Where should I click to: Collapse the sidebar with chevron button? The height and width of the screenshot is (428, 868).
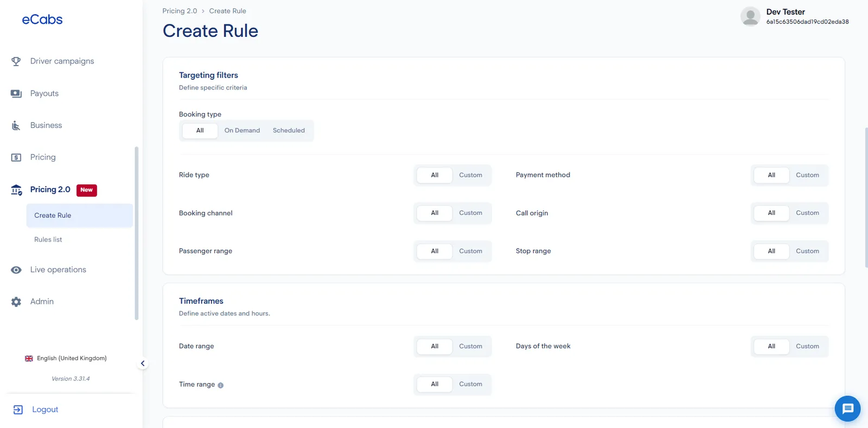143,363
